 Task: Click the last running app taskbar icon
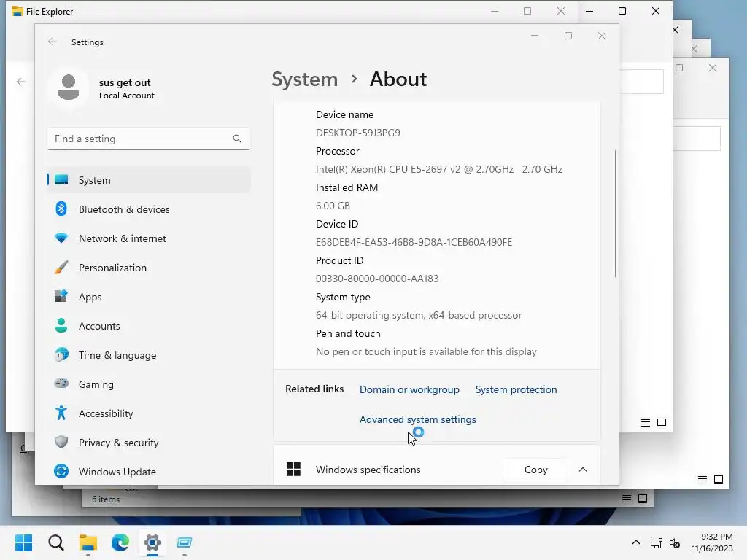pos(185,542)
